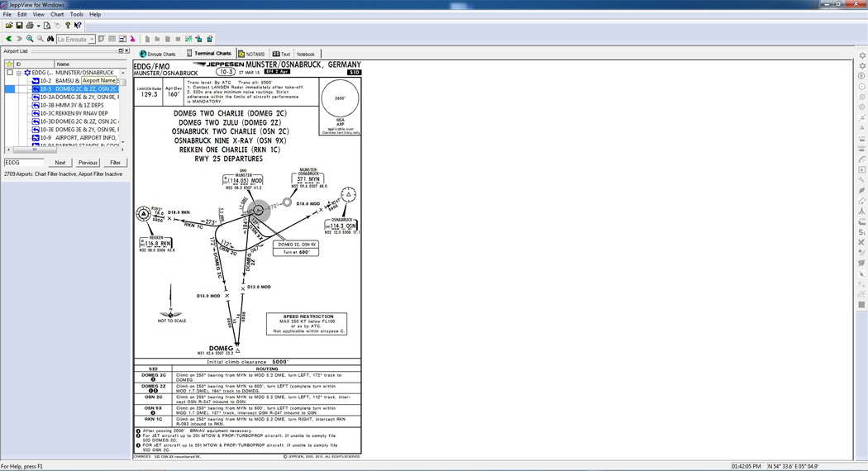The width and height of the screenshot is (868, 471).
Task: Click the teal clipboard copy icon
Action: pyautogui.click(x=198, y=39)
